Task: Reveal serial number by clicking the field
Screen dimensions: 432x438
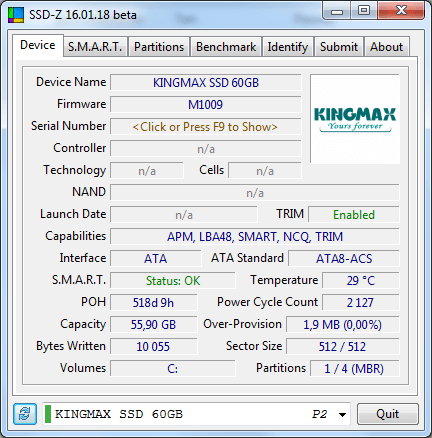Action: click(206, 127)
